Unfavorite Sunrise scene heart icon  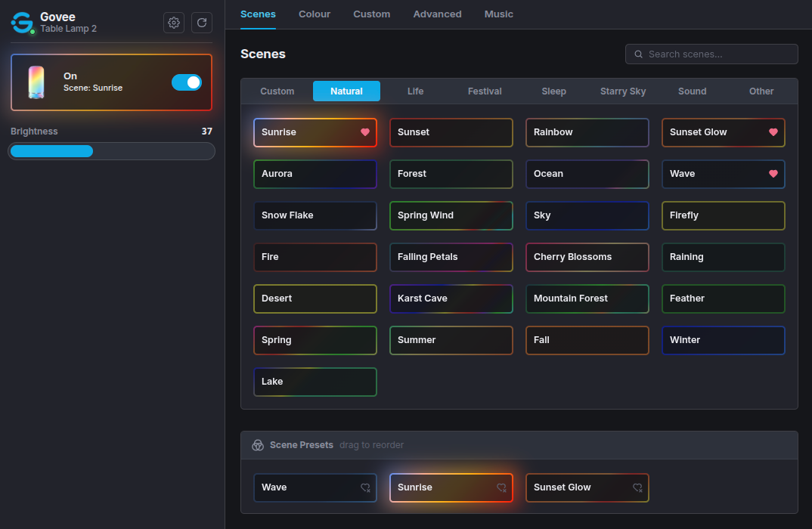click(x=365, y=132)
